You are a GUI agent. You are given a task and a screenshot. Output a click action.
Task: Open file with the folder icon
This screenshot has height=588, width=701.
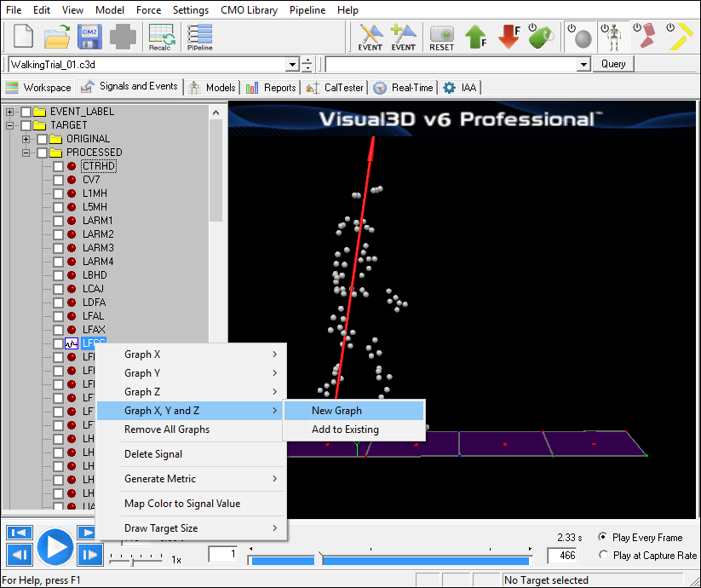click(57, 37)
